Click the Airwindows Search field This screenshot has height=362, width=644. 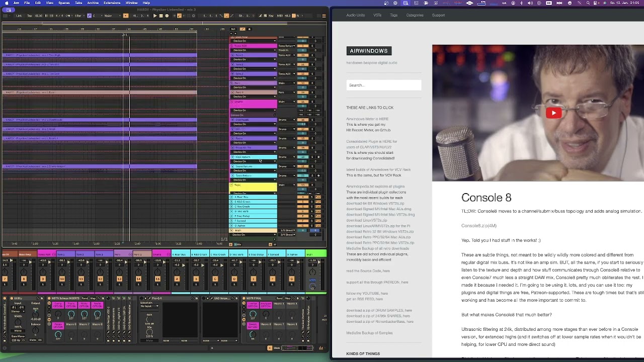coord(383,85)
